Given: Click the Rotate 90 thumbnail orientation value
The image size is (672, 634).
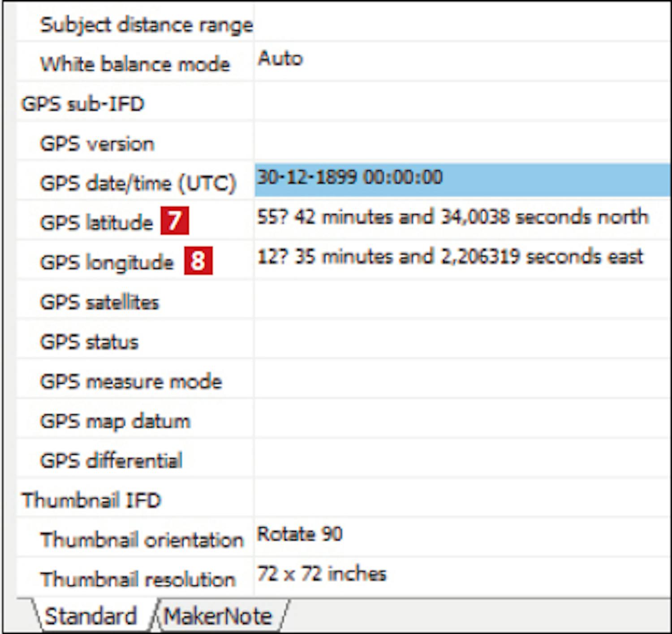Looking at the screenshot, I should pos(300,534).
